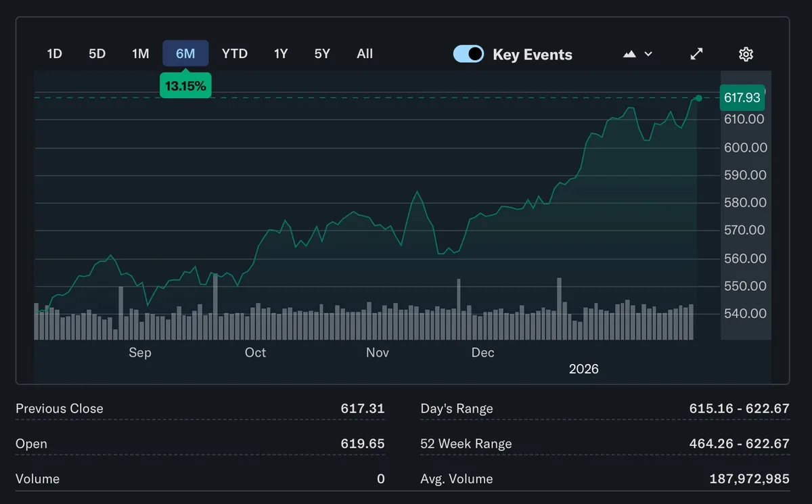Choose the 1M time range
This screenshot has width=812, height=504.
(x=141, y=53)
